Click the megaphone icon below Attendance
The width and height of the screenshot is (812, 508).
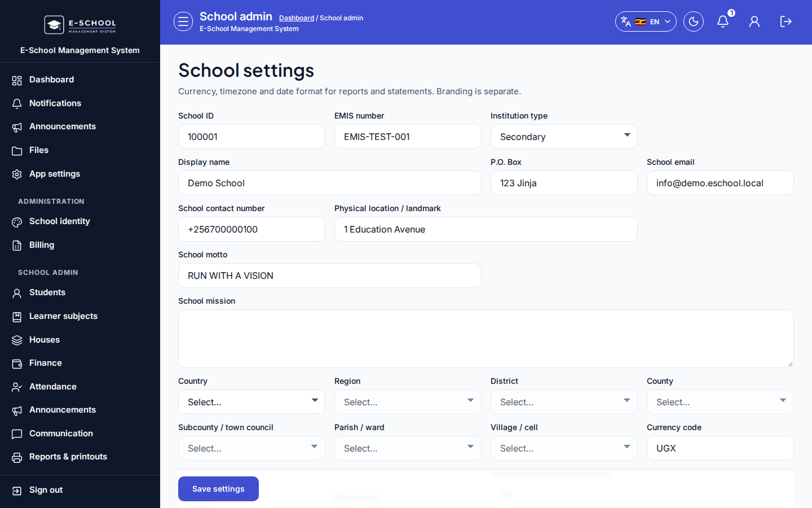point(17,410)
